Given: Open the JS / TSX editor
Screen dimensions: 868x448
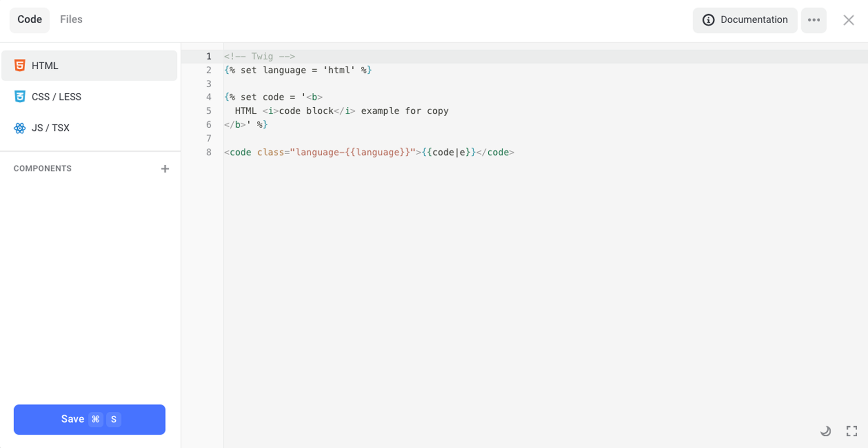Looking at the screenshot, I should tap(51, 128).
